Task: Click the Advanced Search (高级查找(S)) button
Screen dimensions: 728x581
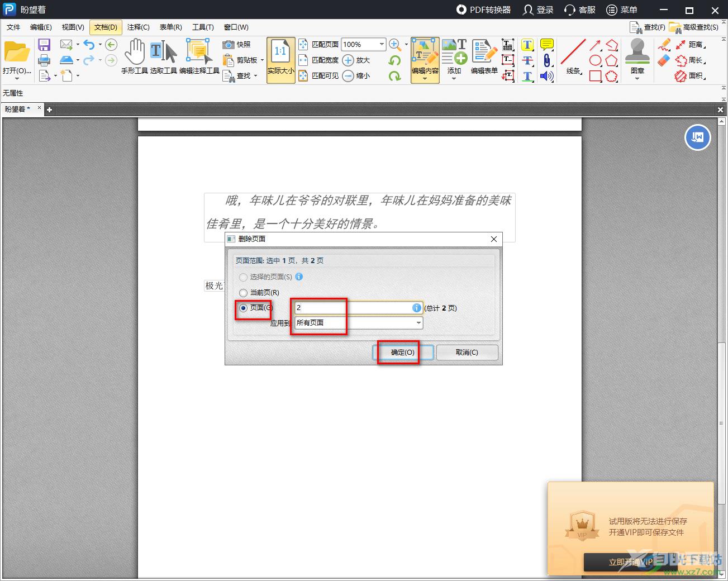Action: (694, 27)
